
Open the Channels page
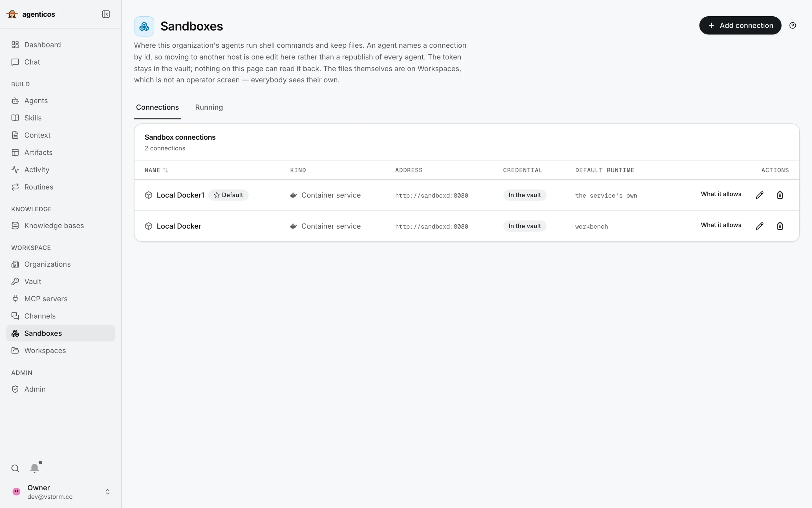coord(60,316)
